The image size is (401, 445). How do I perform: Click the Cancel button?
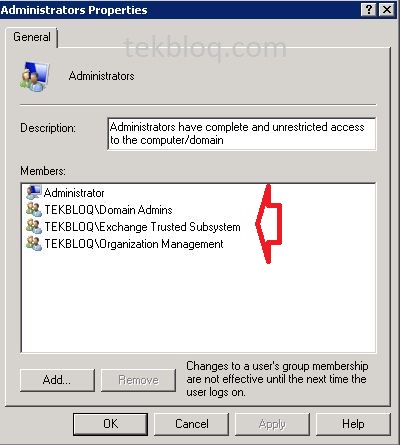pyautogui.click(x=192, y=424)
